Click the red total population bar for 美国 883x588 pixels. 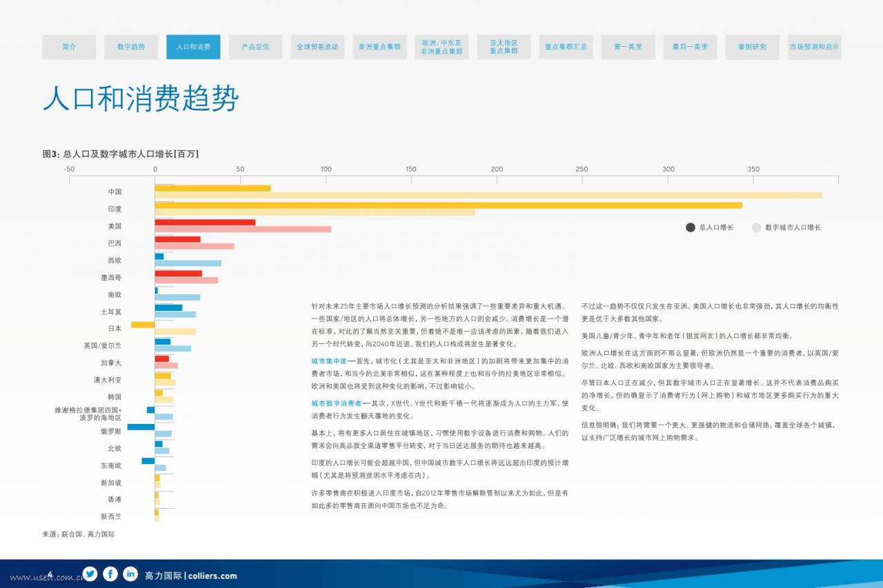coord(205,222)
